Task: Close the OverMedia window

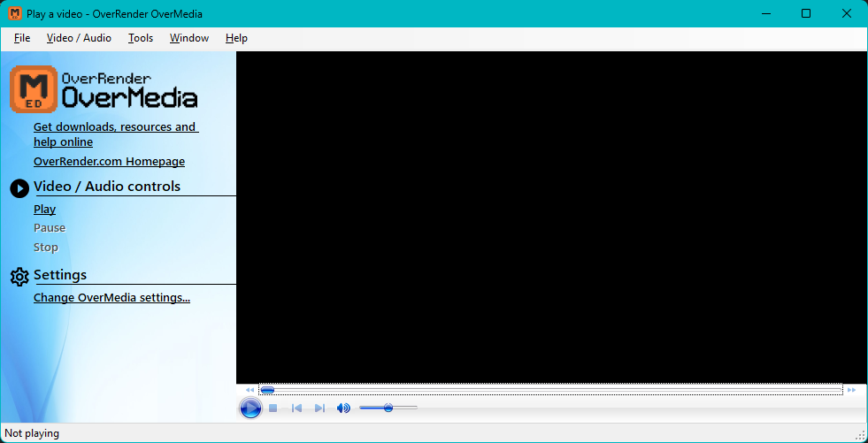Action: pyautogui.click(x=847, y=13)
